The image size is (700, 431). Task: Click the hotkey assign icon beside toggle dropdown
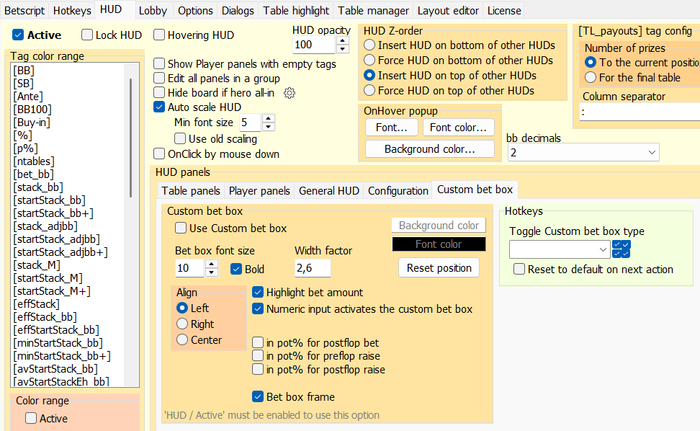point(621,249)
